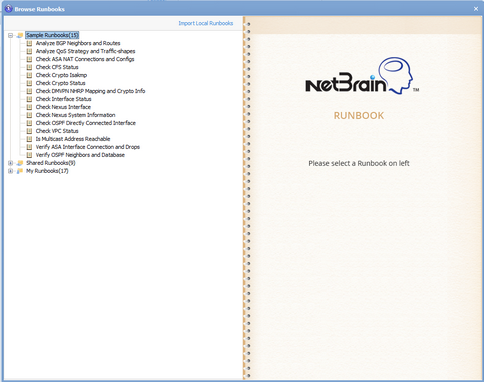Open Verify OSPF Neighbors and Database runbook
The image size is (484, 382).
tap(80, 155)
